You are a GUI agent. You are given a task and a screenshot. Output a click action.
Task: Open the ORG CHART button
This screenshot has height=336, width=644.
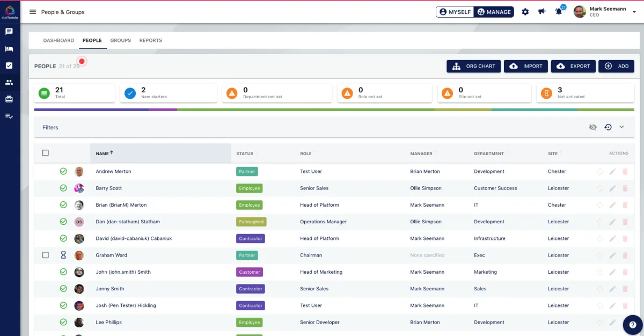pyautogui.click(x=474, y=66)
